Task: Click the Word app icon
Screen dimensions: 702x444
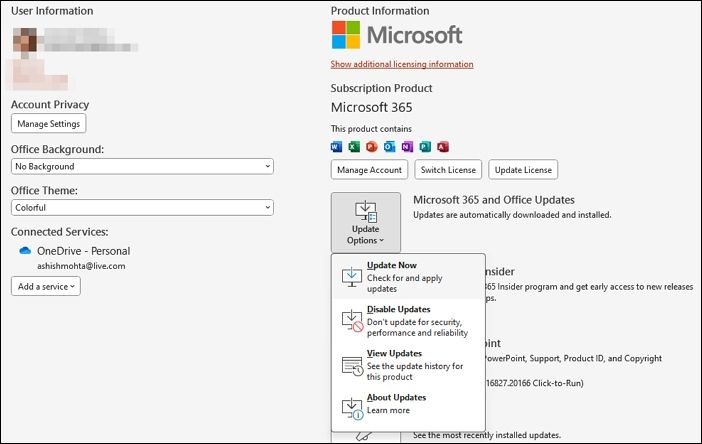Action: coord(336,147)
